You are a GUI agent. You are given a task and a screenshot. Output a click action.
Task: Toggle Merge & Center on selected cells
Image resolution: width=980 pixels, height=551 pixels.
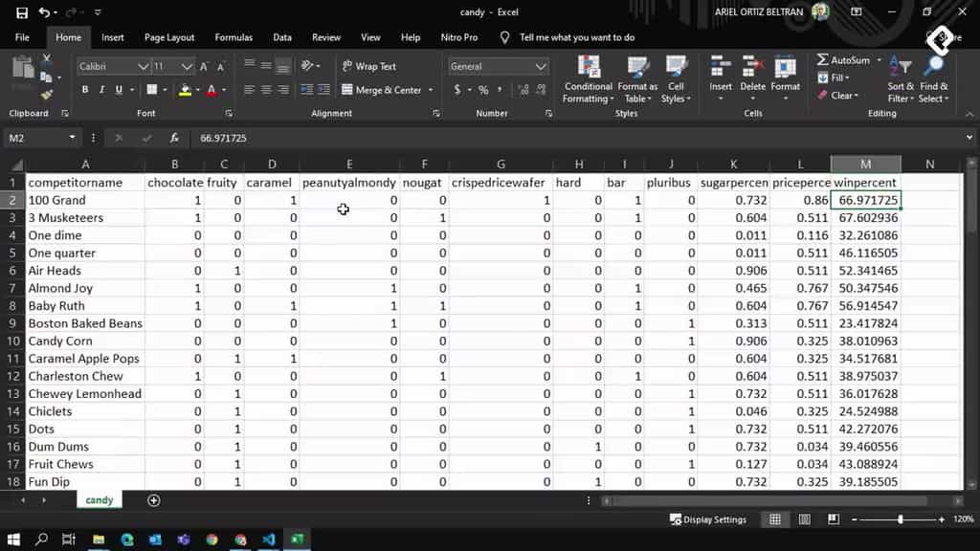[x=381, y=88]
